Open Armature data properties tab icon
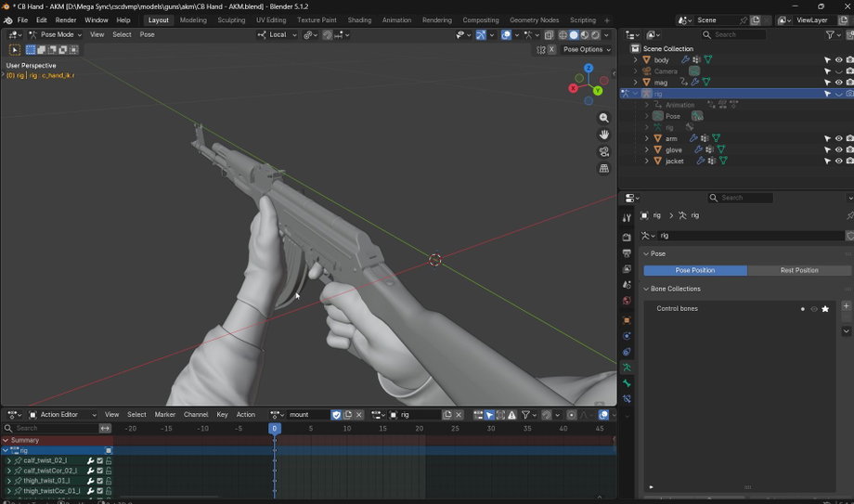Image resolution: width=854 pixels, height=504 pixels. (627, 368)
